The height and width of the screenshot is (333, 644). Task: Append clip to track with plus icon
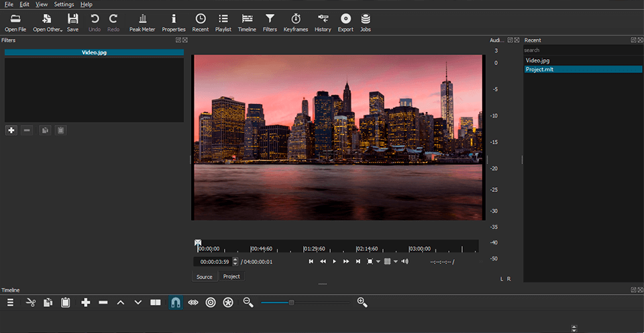point(86,303)
